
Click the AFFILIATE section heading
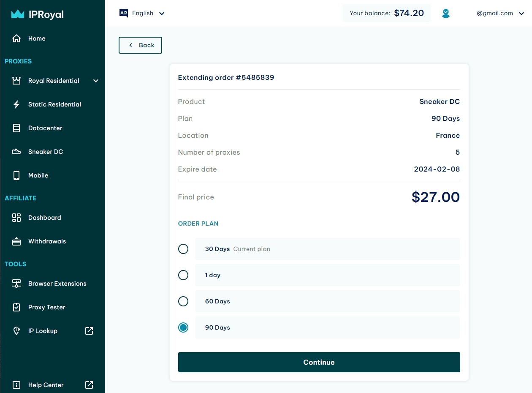pyautogui.click(x=20, y=198)
